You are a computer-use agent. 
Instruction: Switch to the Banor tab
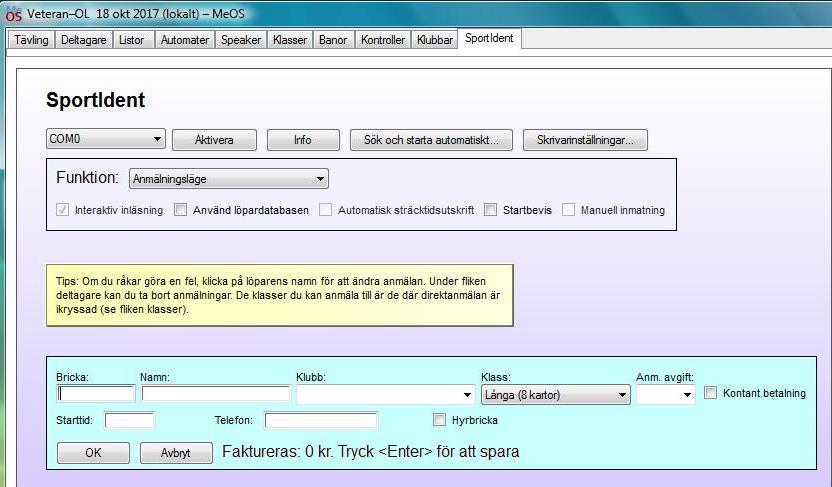333,40
